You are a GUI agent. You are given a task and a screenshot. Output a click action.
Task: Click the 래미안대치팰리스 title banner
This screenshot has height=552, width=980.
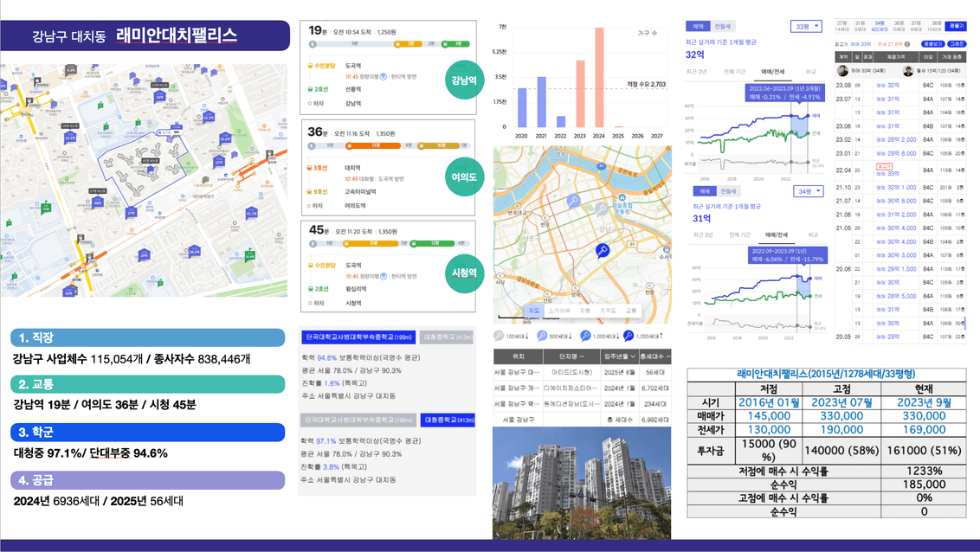coord(145,35)
